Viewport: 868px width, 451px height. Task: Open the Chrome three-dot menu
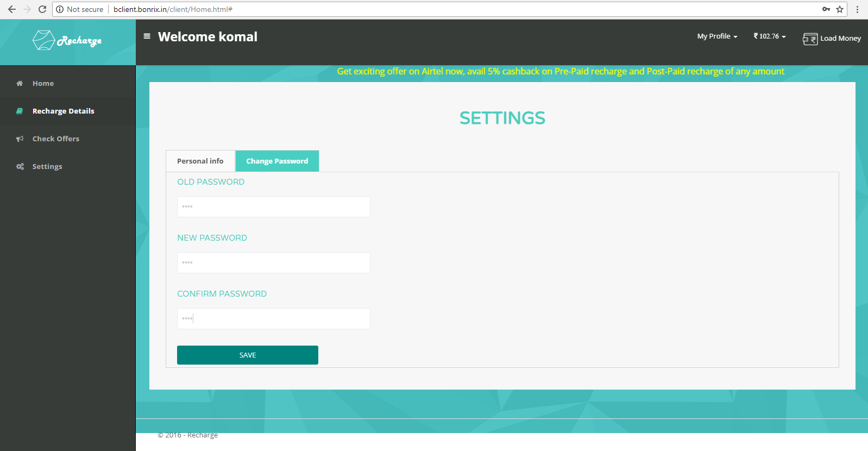(x=857, y=9)
